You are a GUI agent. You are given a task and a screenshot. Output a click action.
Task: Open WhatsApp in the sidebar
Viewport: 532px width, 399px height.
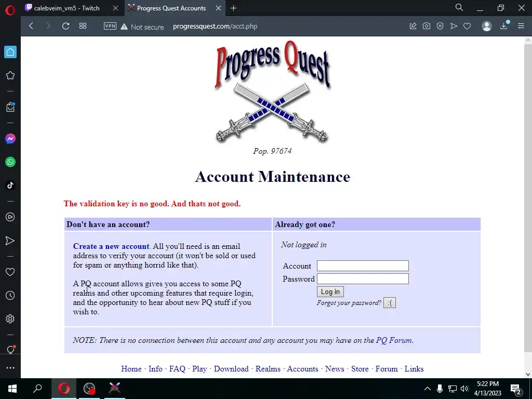point(10,162)
